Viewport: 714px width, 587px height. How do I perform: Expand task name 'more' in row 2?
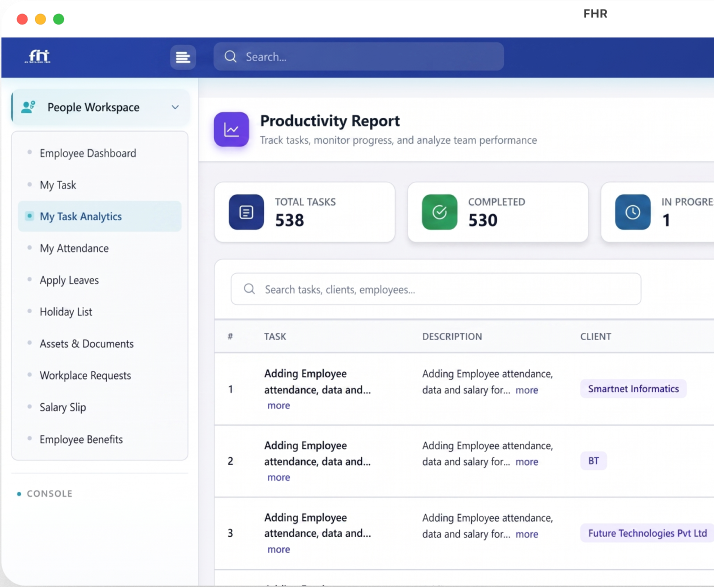click(x=279, y=477)
